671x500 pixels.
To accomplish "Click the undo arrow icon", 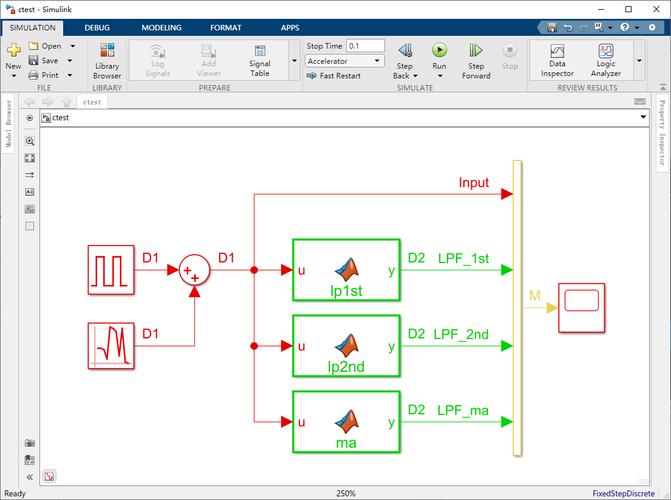I will coord(568,28).
